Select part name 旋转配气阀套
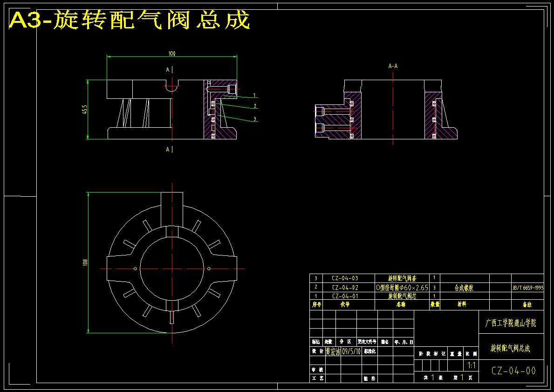Screen dimensions: 554x392 point(402,278)
